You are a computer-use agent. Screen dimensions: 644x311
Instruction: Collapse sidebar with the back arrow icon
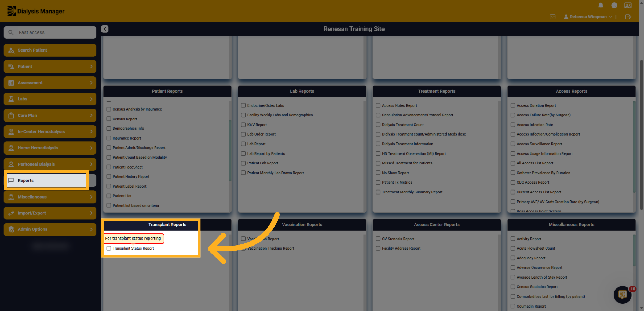tap(105, 29)
